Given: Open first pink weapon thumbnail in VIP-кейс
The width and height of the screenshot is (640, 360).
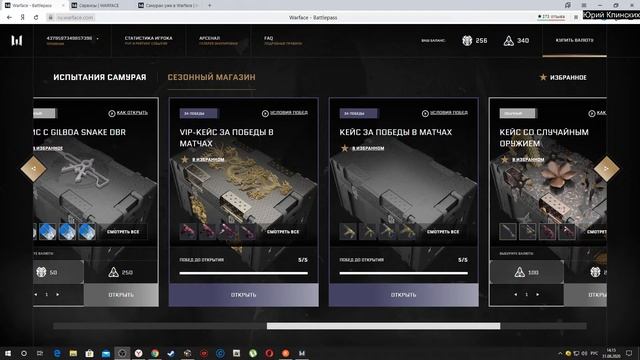Looking at the screenshot, I should [x=188, y=232].
